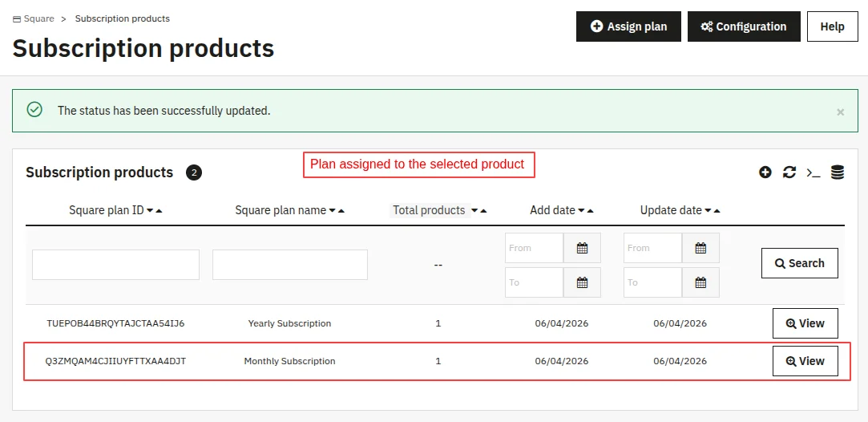
Task: Click Add date To input field
Action: pos(535,282)
